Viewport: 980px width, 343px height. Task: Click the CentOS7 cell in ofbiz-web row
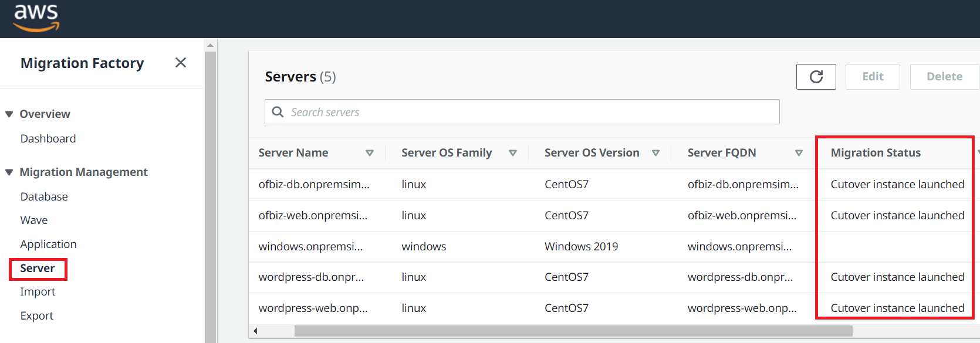(566, 215)
